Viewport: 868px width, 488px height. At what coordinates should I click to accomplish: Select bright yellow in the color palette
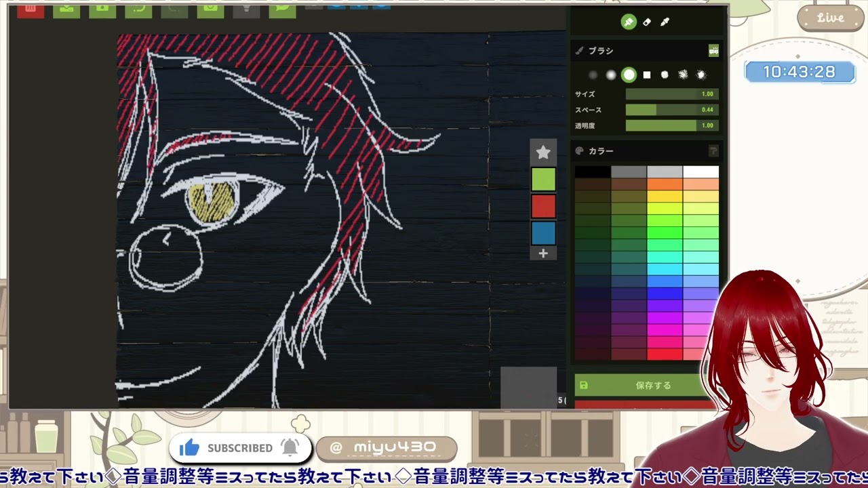point(665,197)
